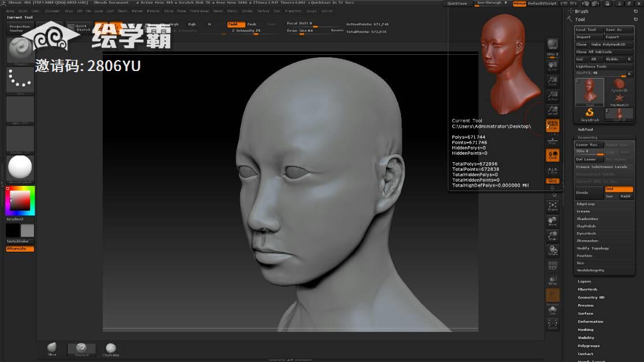644x362 pixels.
Task: Open the Preferences menu
Action: tap(199, 11)
